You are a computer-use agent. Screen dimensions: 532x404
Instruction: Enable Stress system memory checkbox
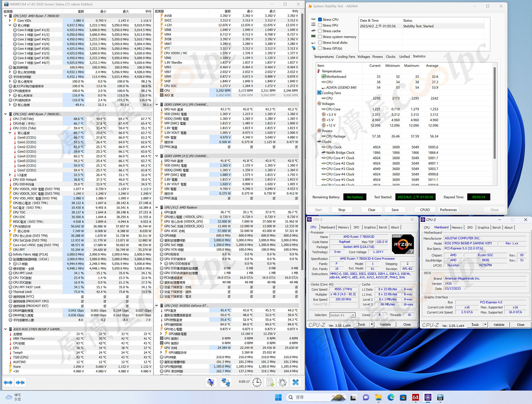320,37
